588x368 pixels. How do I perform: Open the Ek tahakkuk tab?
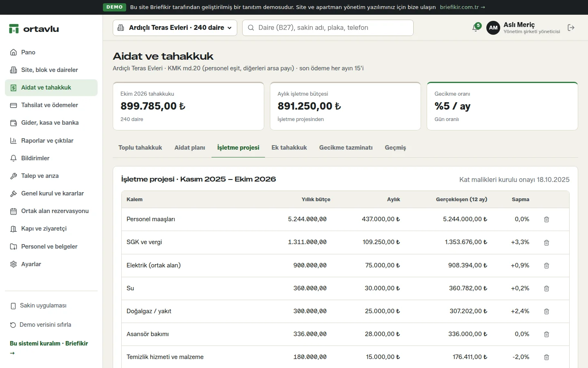tap(289, 148)
